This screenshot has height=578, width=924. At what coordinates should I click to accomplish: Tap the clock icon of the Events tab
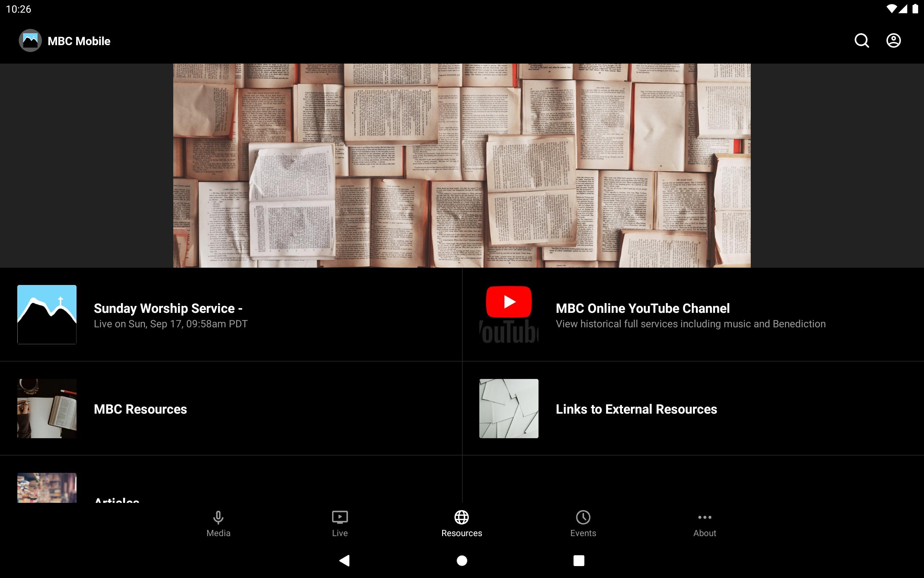583,517
